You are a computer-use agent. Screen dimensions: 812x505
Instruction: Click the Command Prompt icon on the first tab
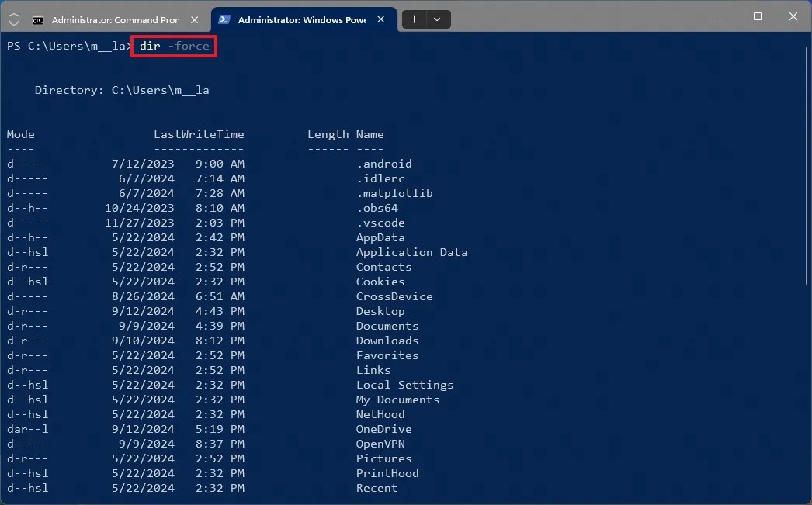[x=38, y=19]
